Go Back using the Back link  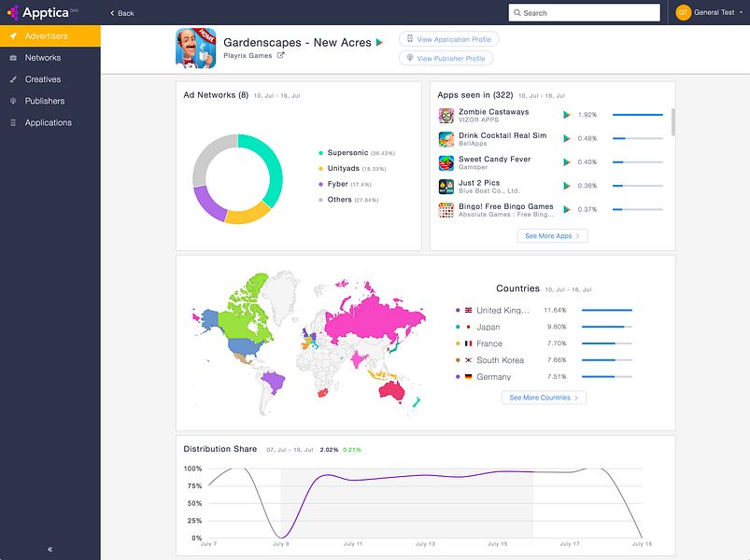[x=122, y=13]
